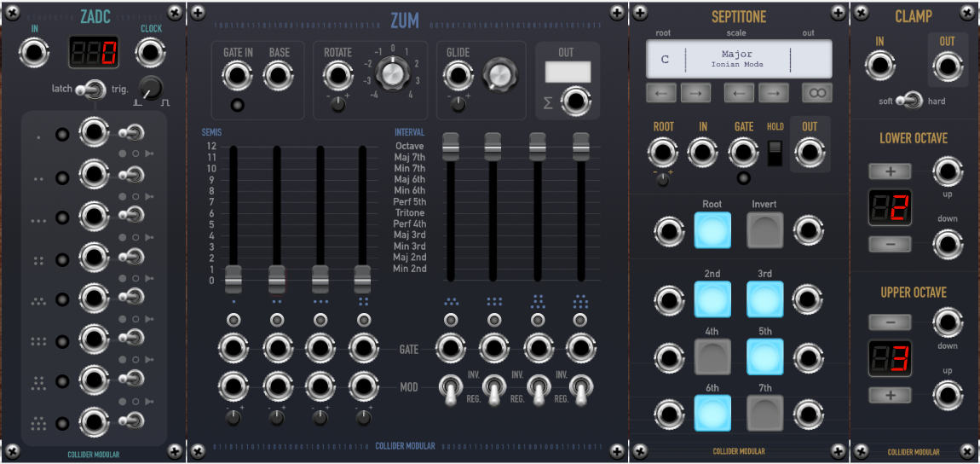Click Clamp Lower Octave minus button
The image size is (980, 464).
(x=890, y=244)
